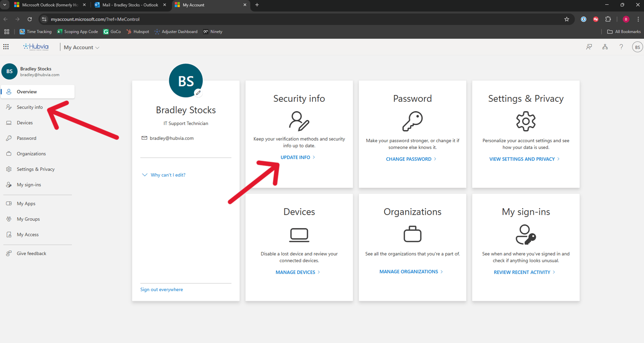The image size is (644, 343).
Task: Click the laptop icon on the Devices card
Action: tap(299, 235)
